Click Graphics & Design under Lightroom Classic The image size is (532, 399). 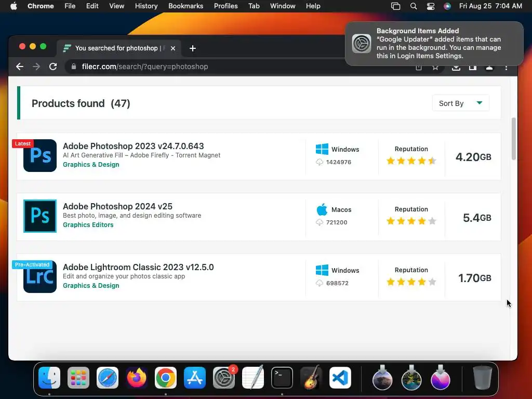(91, 286)
